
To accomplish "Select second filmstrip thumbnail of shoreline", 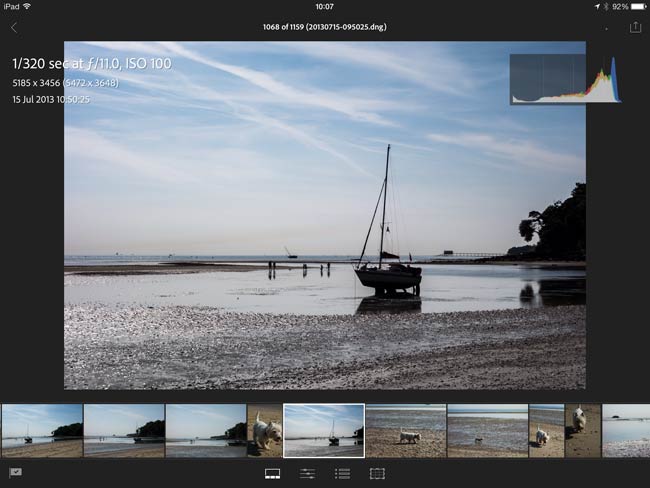I will (124, 431).
